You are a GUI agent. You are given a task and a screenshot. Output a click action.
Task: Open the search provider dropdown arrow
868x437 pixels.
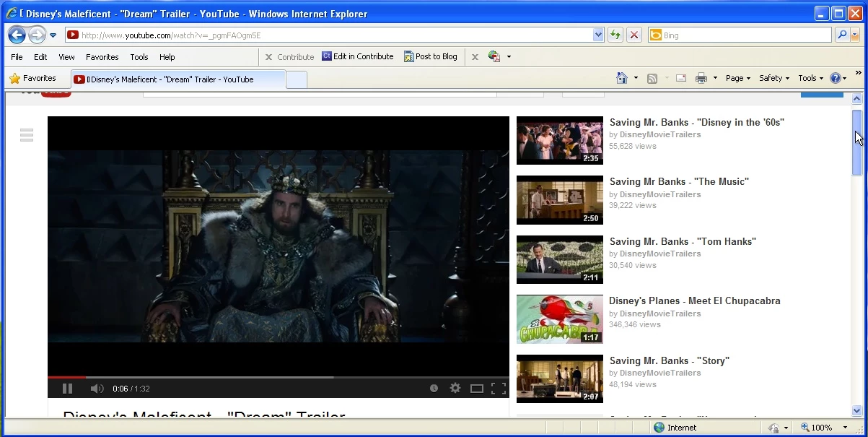(x=855, y=35)
